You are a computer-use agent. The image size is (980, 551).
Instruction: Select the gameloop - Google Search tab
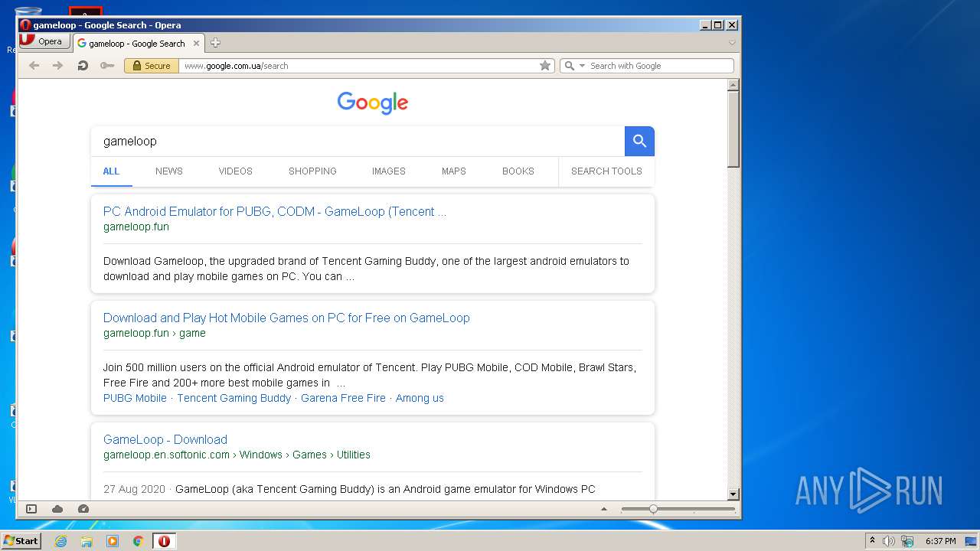(x=139, y=44)
